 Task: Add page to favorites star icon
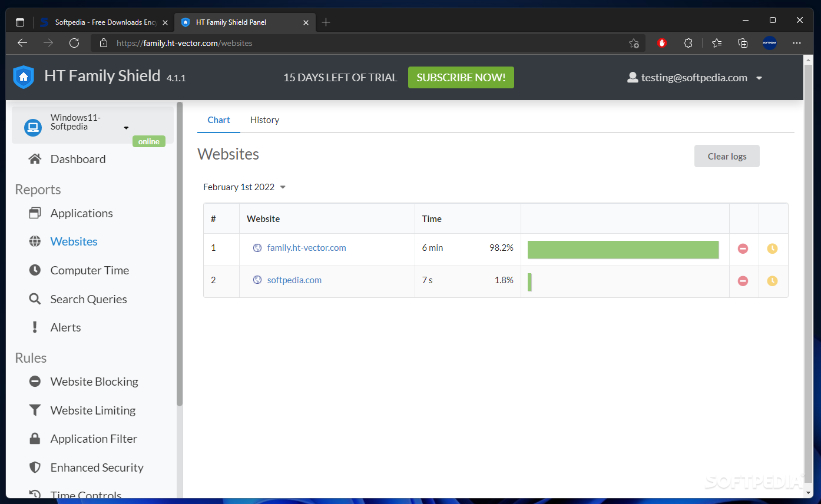634,43
